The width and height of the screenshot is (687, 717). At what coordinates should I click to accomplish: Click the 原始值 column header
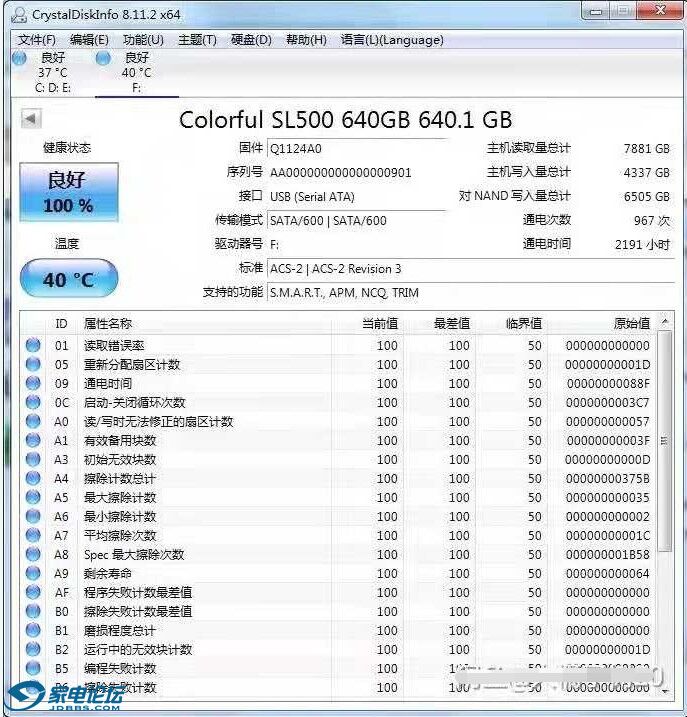(x=601, y=324)
